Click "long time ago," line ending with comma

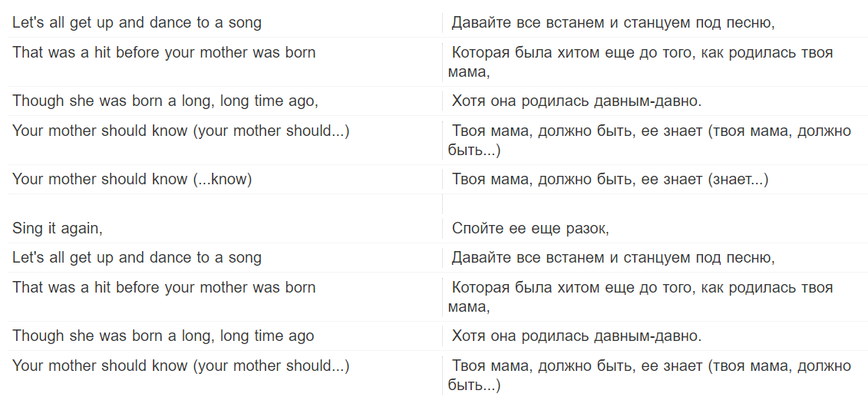165,101
